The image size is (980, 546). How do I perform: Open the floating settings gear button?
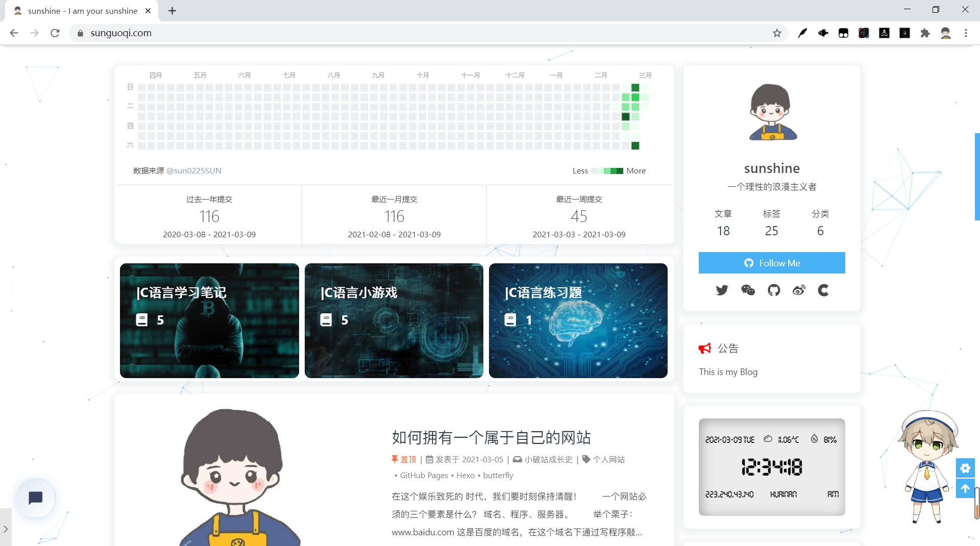click(965, 468)
